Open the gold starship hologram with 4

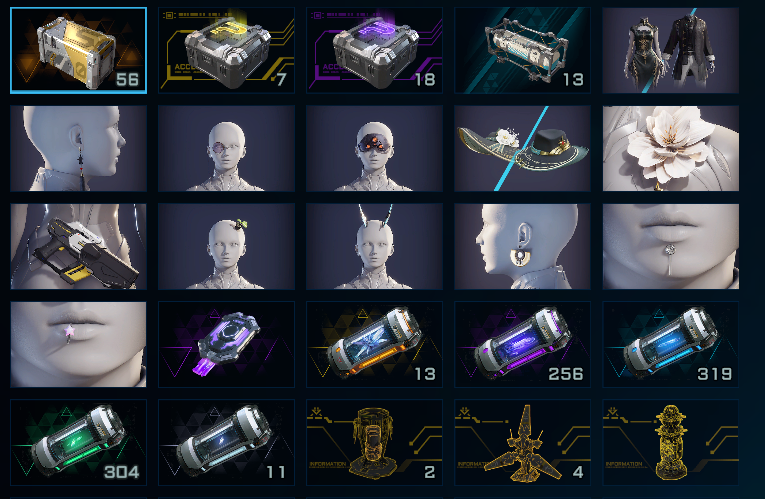(x=523, y=442)
